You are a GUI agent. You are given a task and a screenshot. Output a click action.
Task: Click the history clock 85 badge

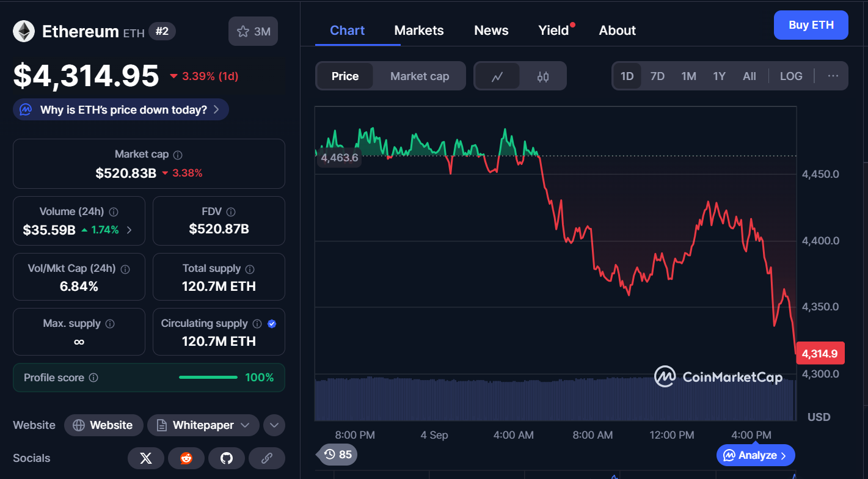337,455
